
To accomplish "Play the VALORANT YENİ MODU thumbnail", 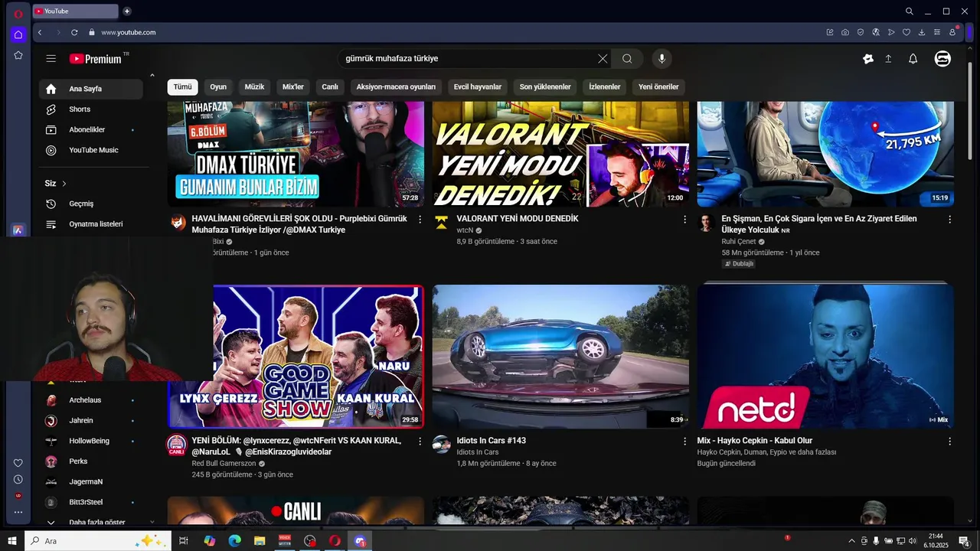I will click(560, 154).
